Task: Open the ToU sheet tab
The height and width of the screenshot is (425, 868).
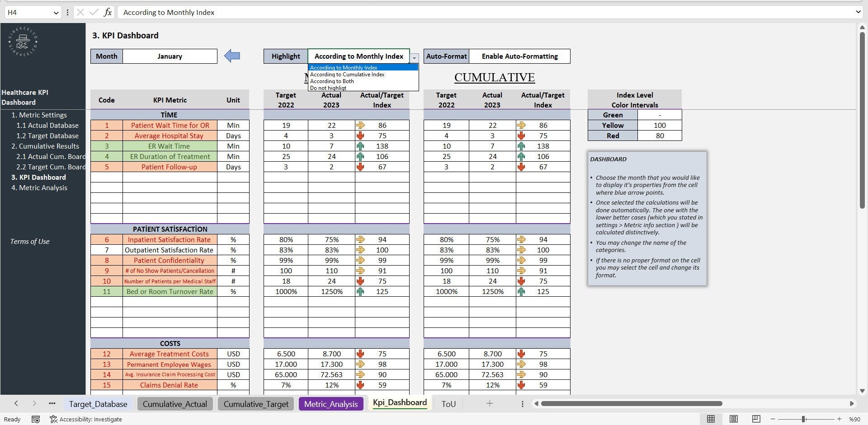Action: (448, 403)
